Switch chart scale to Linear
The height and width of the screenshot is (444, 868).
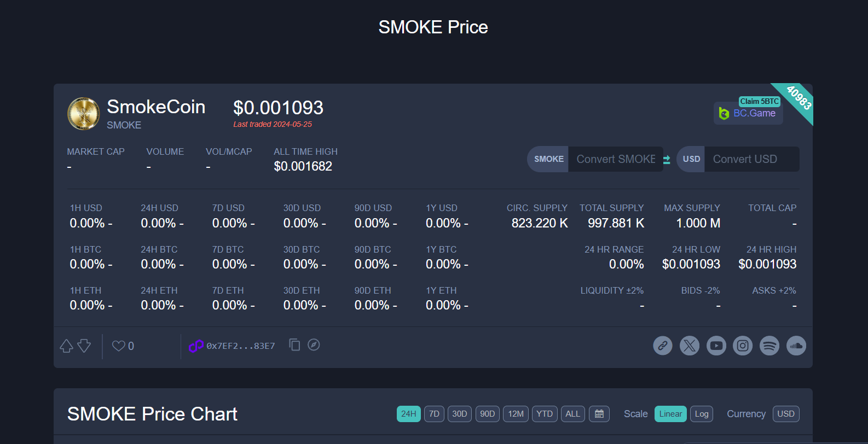click(x=670, y=414)
